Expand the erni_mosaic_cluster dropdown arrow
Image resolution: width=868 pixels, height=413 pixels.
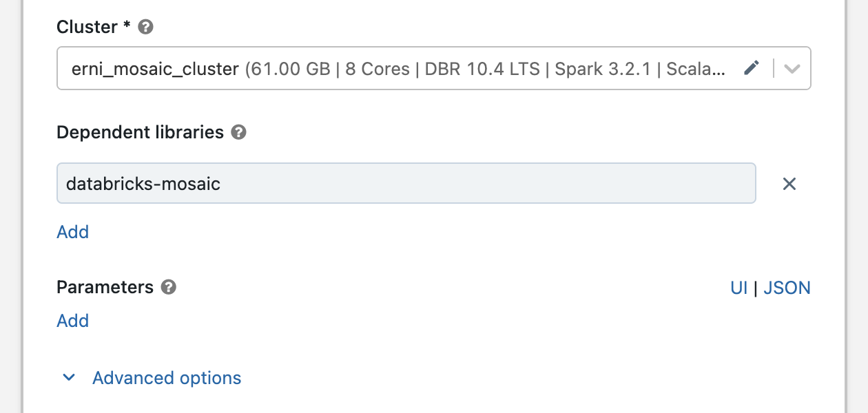point(792,68)
